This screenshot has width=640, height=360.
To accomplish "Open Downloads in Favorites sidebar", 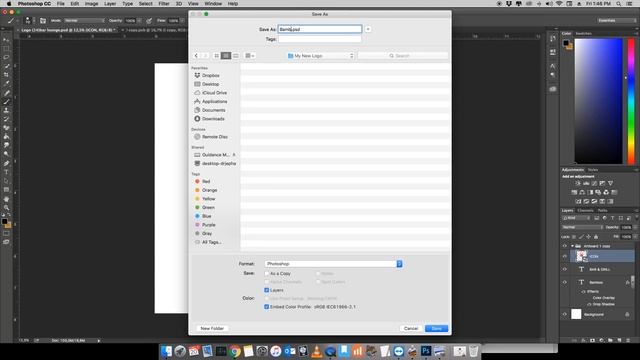I will [x=213, y=119].
